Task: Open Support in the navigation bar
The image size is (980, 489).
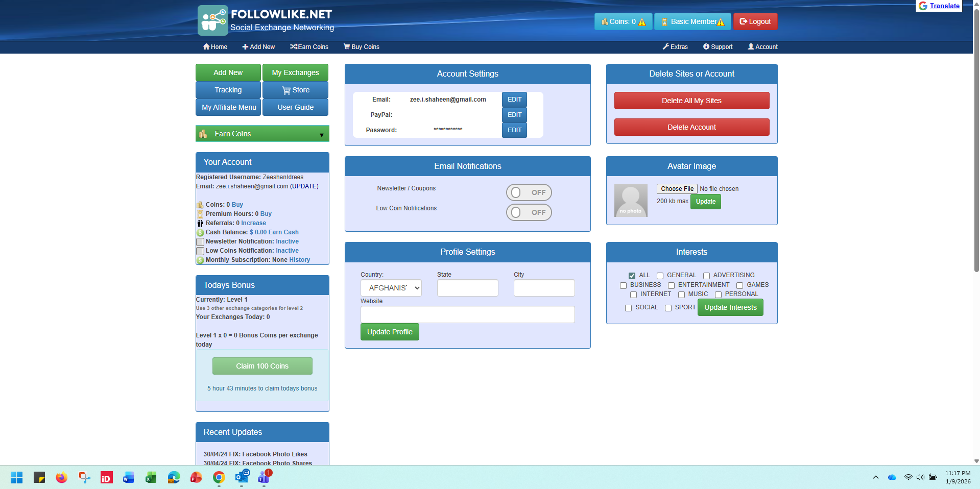Action: point(718,47)
